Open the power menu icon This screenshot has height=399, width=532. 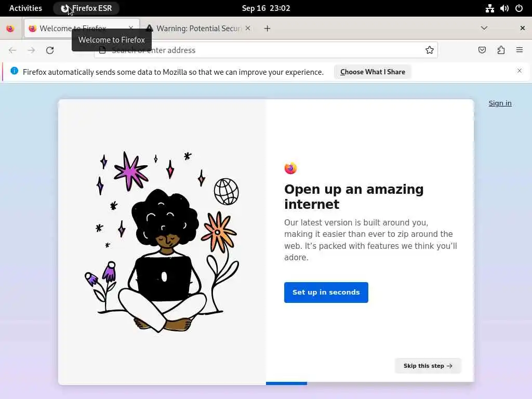click(519, 8)
